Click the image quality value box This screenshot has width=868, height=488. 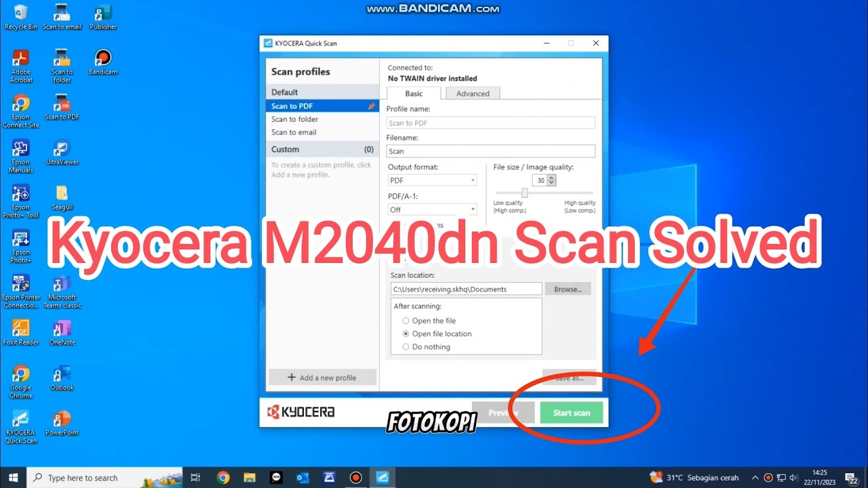[x=540, y=180]
